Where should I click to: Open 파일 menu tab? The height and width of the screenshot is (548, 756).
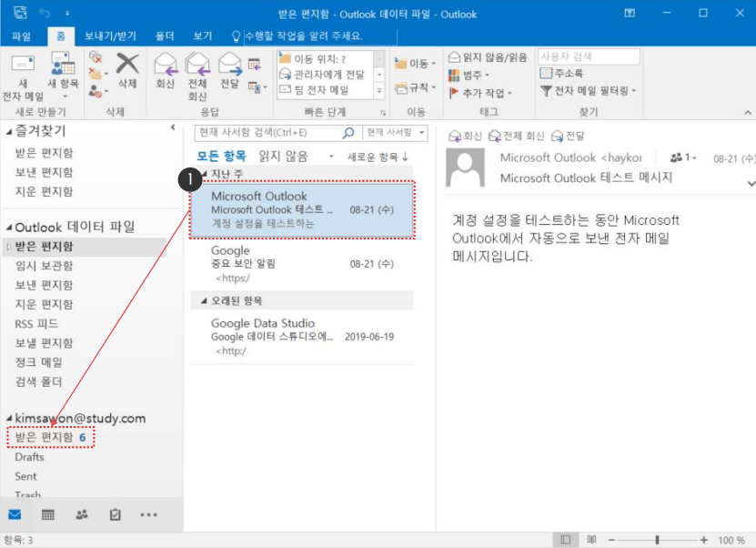tap(21, 36)
